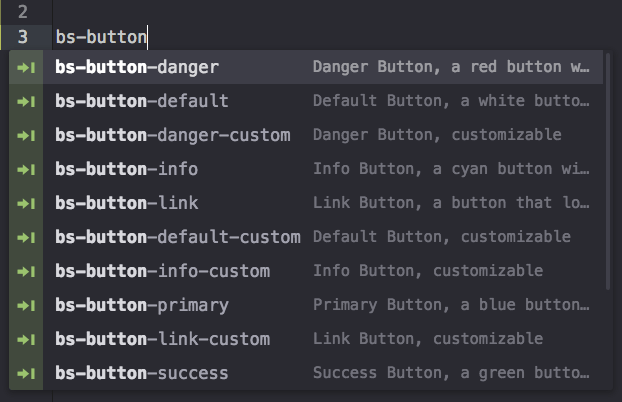The width and height of the screenshot is (622, 402).
Task: Click snippet icon beside bs-button-info-custom
Action: coord(26,272)
